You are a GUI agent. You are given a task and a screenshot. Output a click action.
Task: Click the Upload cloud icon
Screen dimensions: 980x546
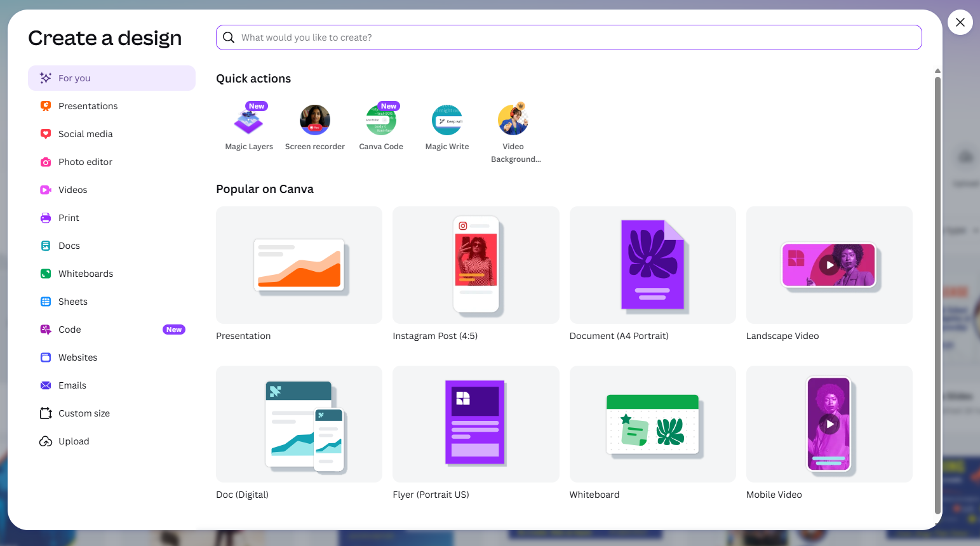pos(46,441)
